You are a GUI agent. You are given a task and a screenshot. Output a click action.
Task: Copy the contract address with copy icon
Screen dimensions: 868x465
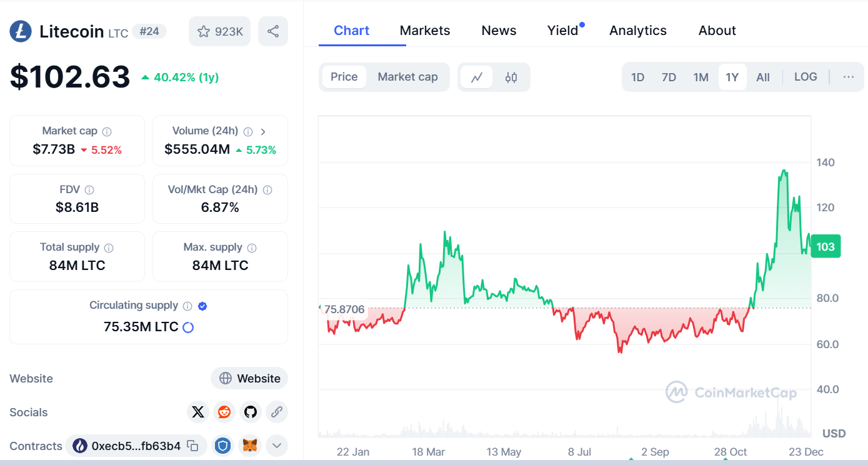(x=193, y=446)
